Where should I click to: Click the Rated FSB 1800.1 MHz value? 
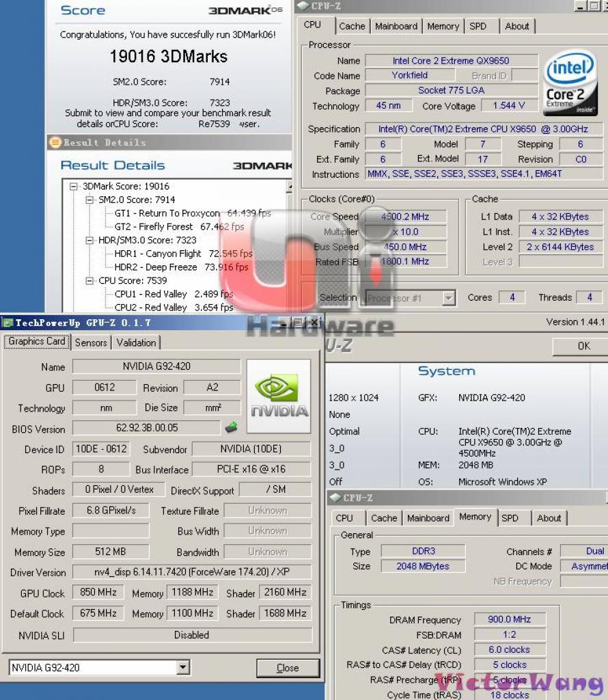pyautogui.click(x=405, y=262)
